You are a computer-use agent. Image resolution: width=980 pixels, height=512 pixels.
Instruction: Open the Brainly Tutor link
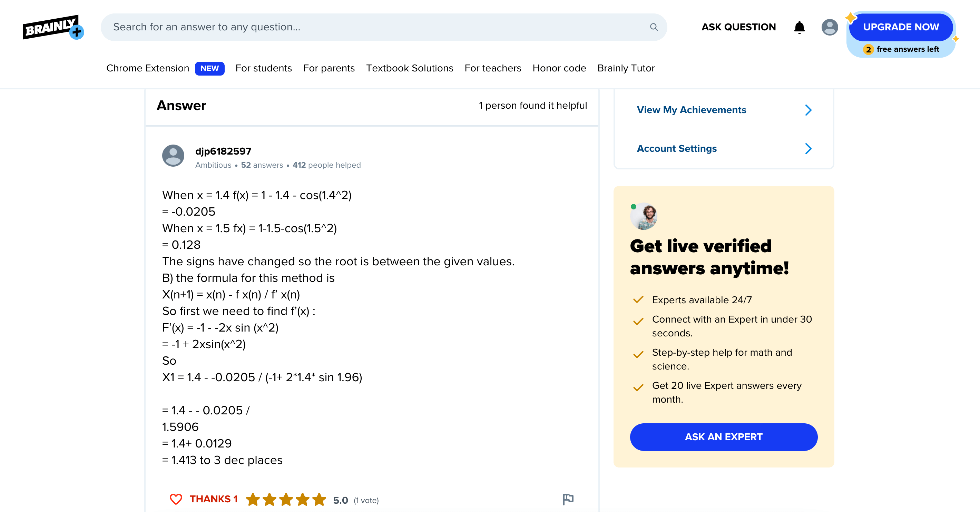click(x=626, y=68)
